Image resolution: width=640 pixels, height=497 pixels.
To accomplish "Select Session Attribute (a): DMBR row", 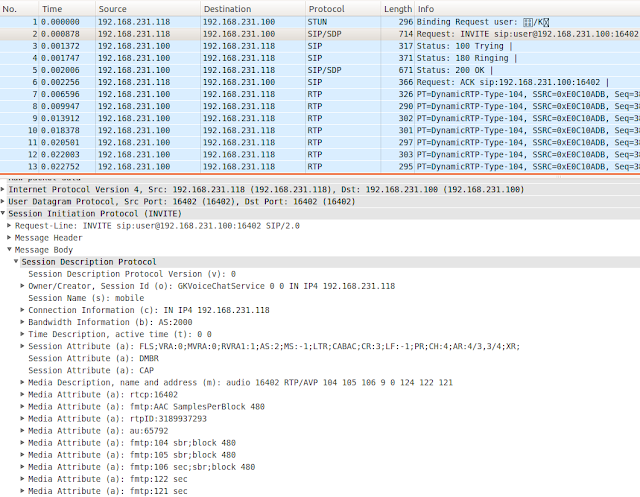I will pos(93,358).
